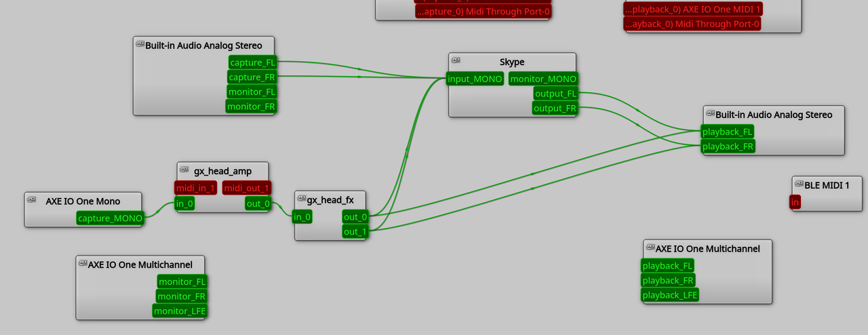Select the playback Midi Through Port-0 port
The height and width of the screenshot is (335, 868).
[x=692, y=24]
